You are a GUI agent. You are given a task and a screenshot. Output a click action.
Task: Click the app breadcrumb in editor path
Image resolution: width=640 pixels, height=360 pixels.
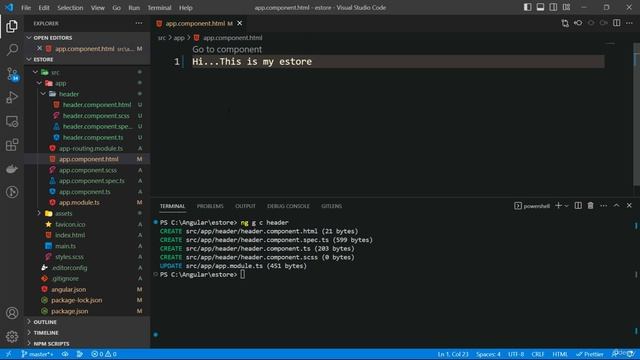point(179,38)
